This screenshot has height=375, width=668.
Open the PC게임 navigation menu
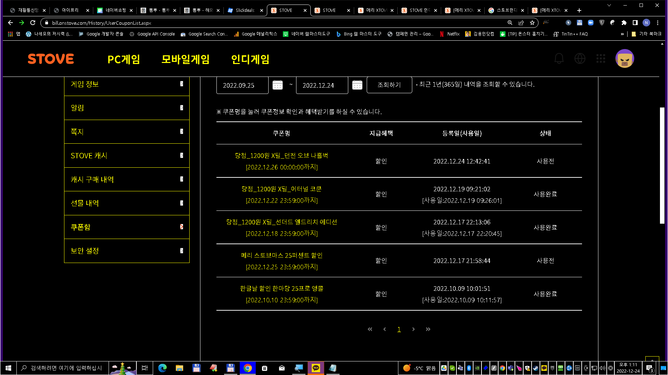[x=124, y=59]
